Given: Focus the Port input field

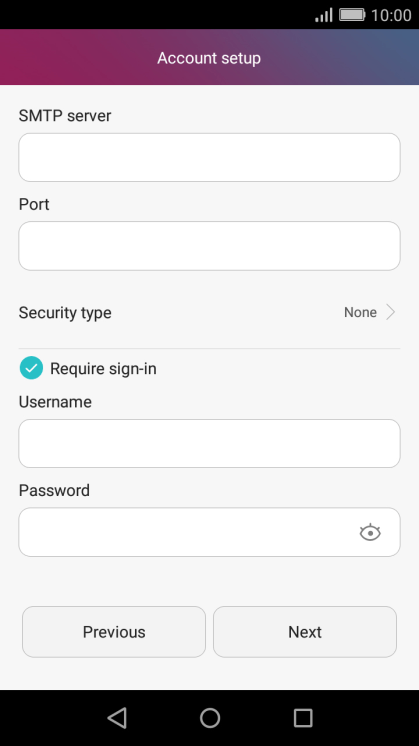Looking at the screenshot, I should [x=209, y=246].
